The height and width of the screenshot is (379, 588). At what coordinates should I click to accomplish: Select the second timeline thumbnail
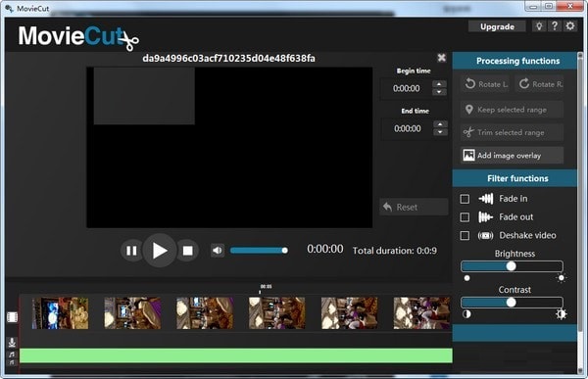point(132,313)
